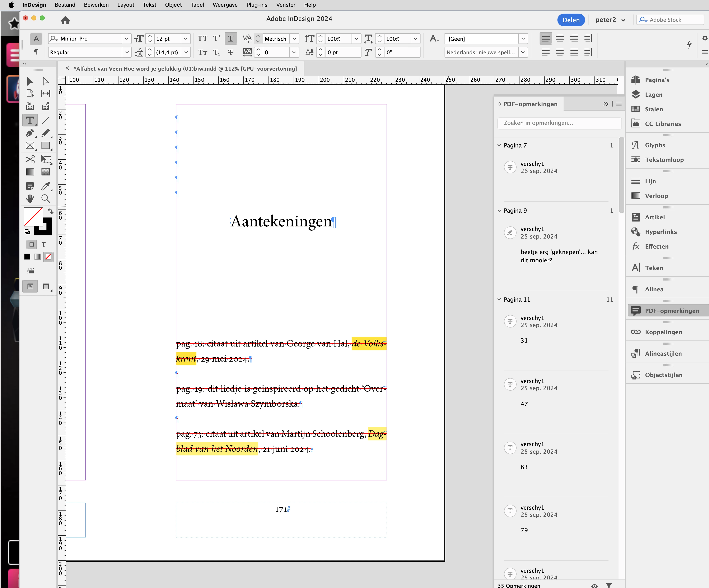Activate the Hand tool
The image size is (709, 588).
tap(30, 198)
